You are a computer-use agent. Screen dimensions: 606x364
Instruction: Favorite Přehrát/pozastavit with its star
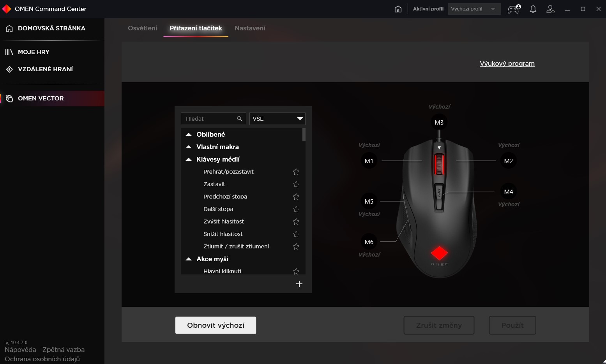296,172
